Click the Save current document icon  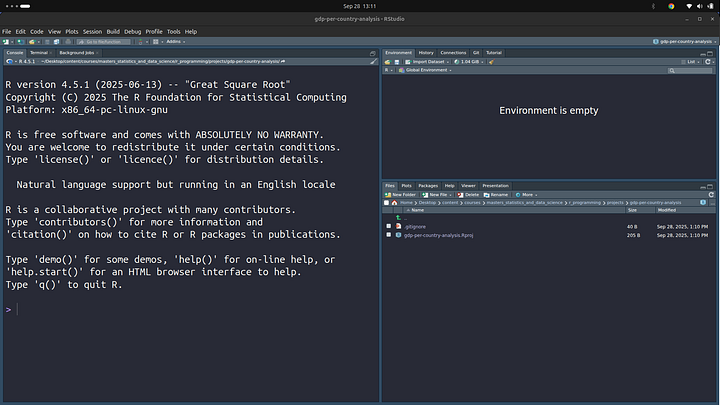pos(47,42)
